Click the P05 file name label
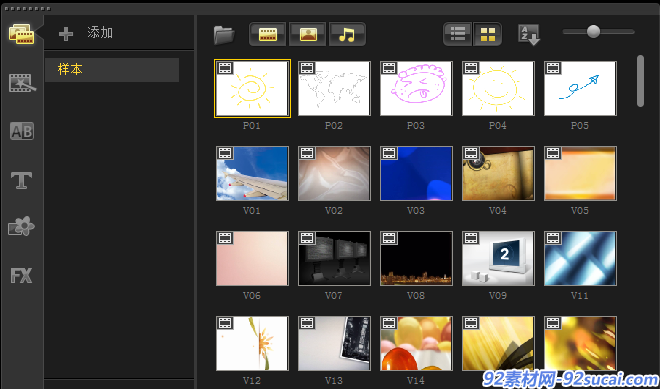This screenshot has height=389, width=660. [x=580, y=126]
